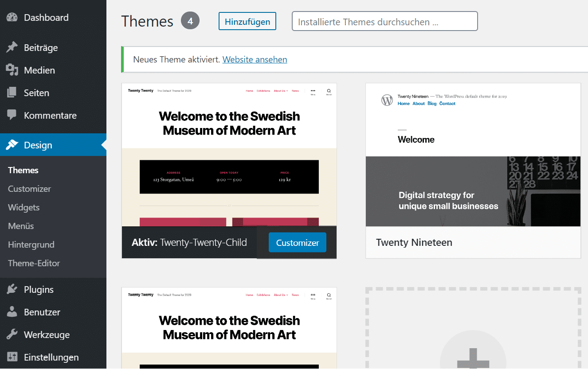
Task: Click the Plugins plug icon
Action: pyautogui.click(x=12, y=289)
